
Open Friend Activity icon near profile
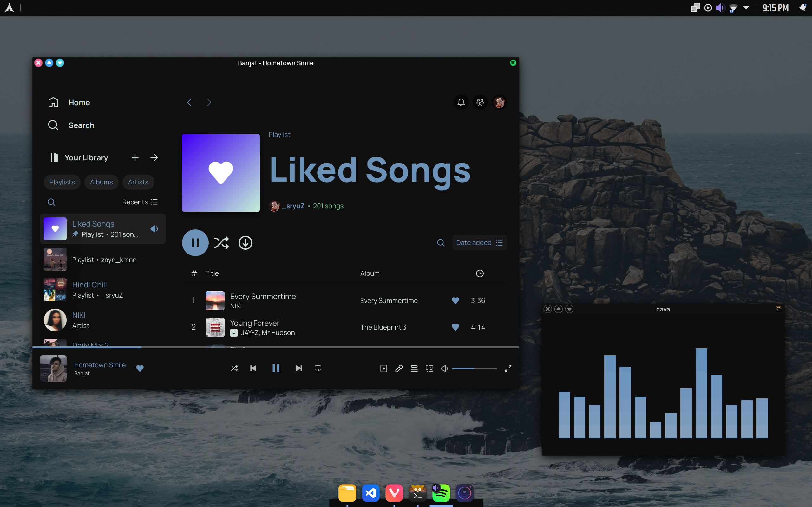click(x=480, y=102)
